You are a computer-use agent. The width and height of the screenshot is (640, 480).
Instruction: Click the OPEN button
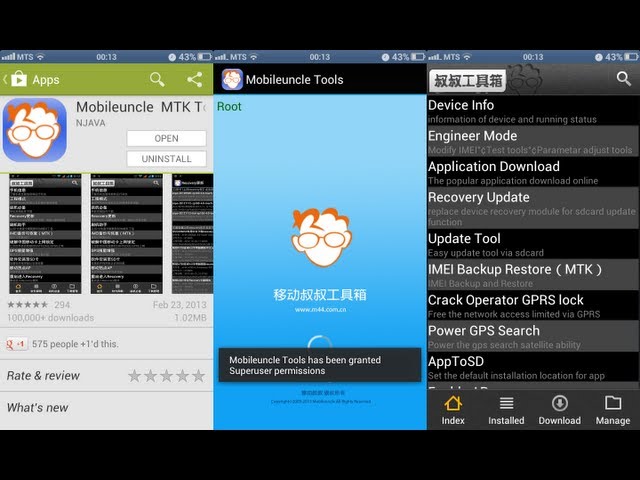(166, 138)
